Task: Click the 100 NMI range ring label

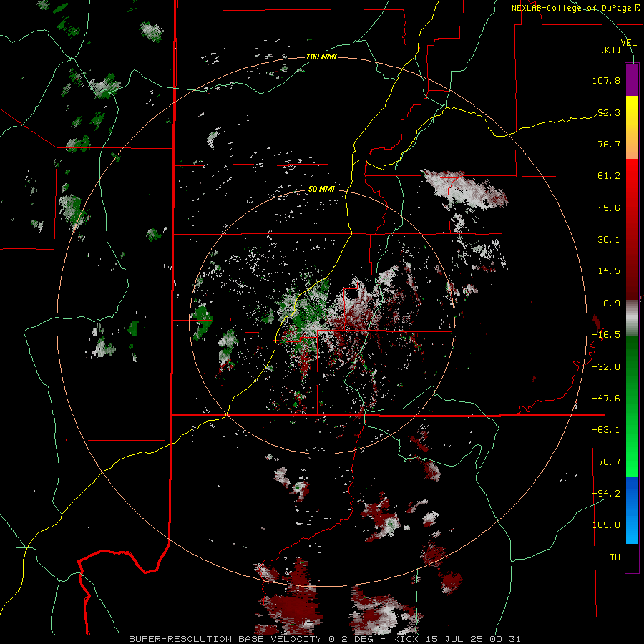Action: [321, 57]
